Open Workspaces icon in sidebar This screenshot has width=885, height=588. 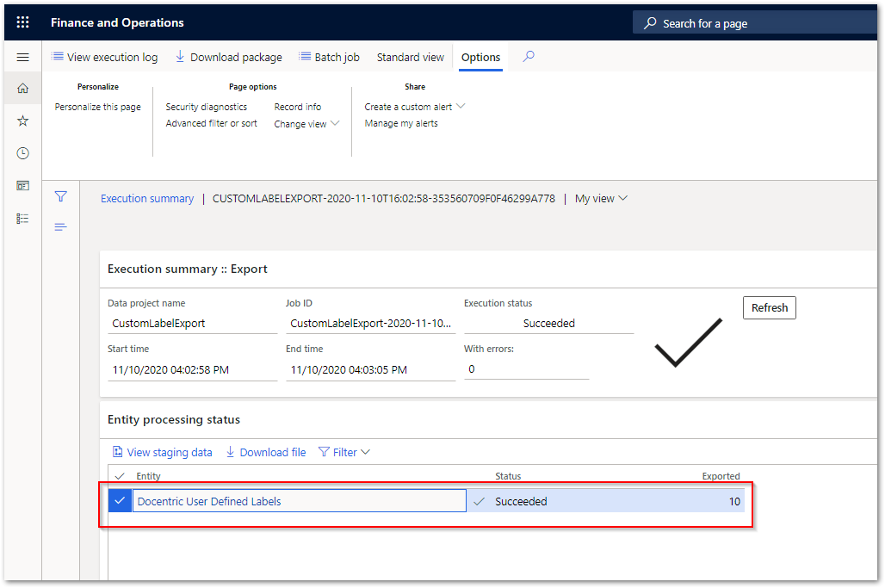click(x=22, y=186)
